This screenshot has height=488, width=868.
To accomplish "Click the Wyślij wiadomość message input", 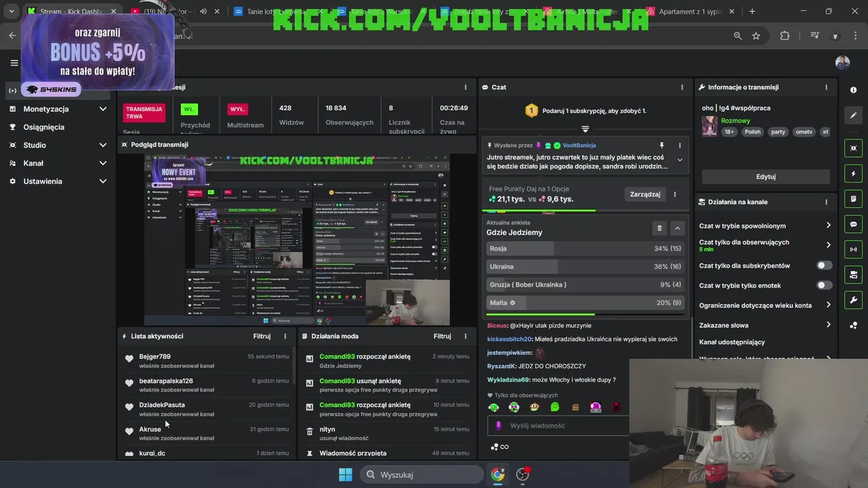I will pos(558,426).
